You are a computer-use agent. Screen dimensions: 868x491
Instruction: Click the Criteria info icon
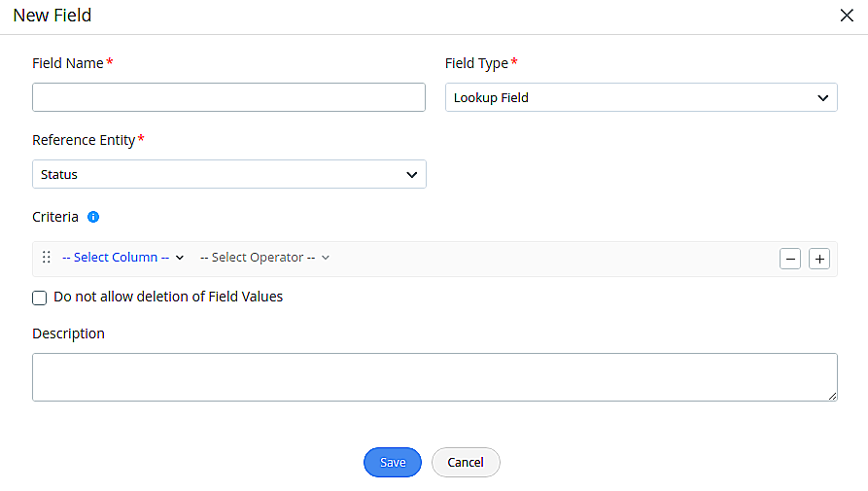coord(93,217)
